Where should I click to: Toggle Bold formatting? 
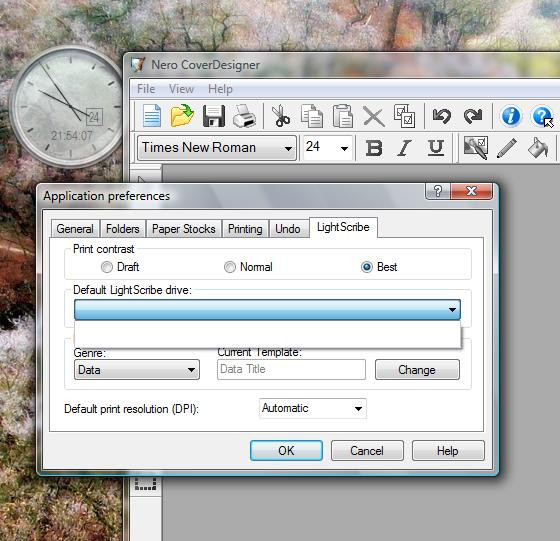coord(374,147)
